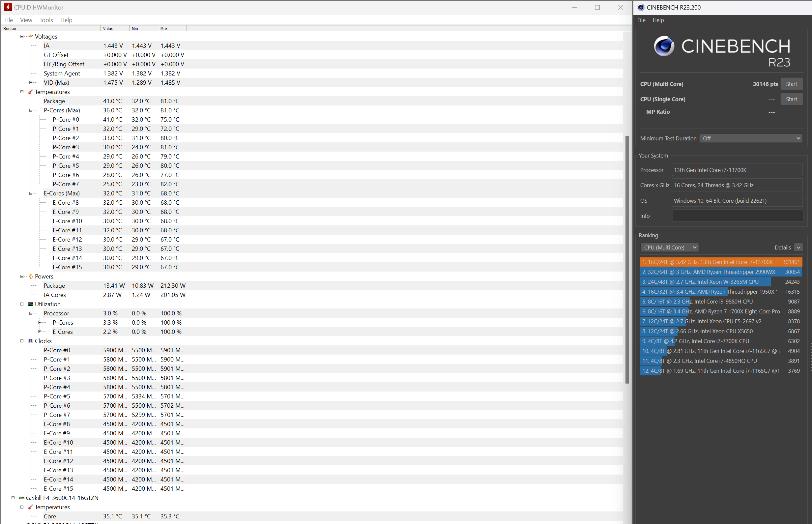The height and width of the screenshot is (524, 812).
Task: Click the Powers flame category icon
Action: (31, 277)
